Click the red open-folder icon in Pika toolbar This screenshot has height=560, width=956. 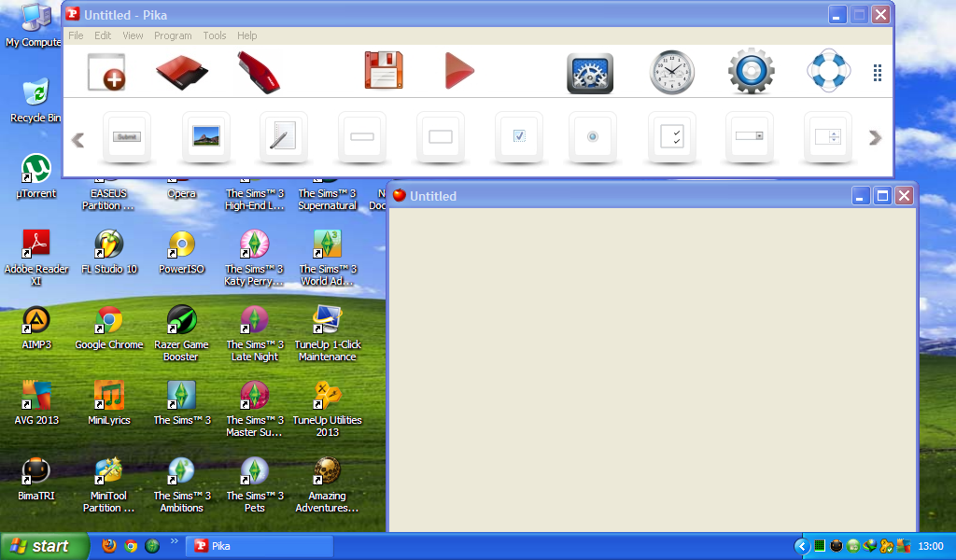tap(182, 72)
